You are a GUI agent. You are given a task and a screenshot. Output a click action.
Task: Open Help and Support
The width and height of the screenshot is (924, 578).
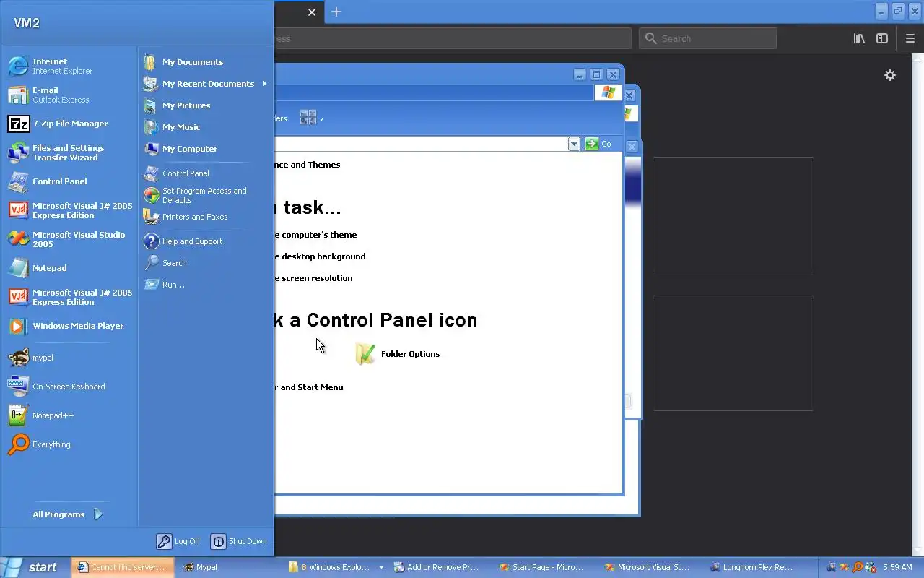click(x=206, y=241)
